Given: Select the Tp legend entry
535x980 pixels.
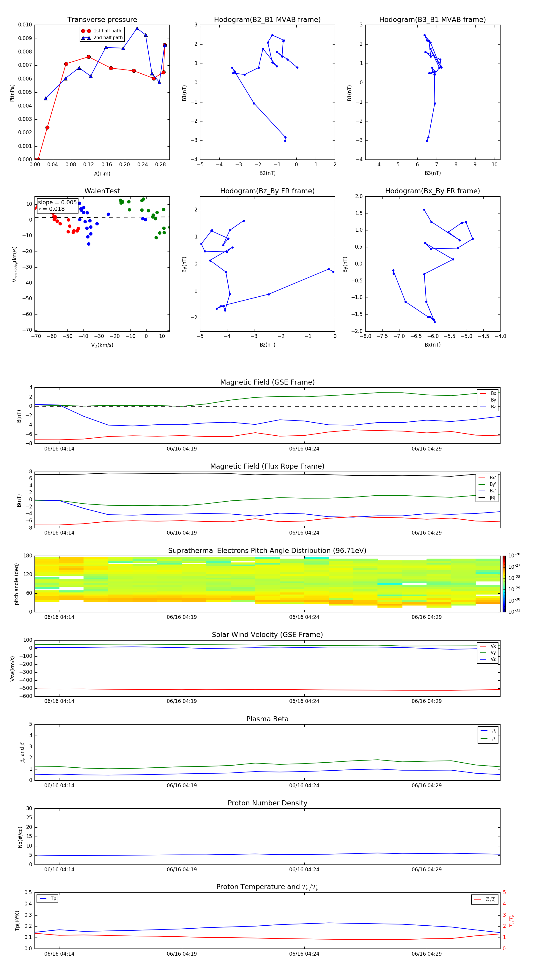Looking at the screenshot, I should tap(48, 899).
